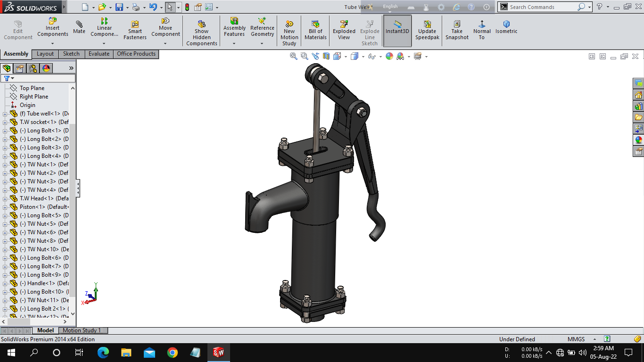Expand the Tube well<1> tree node
The width and height of the screenshot is (644, 362).
(5, 114)
